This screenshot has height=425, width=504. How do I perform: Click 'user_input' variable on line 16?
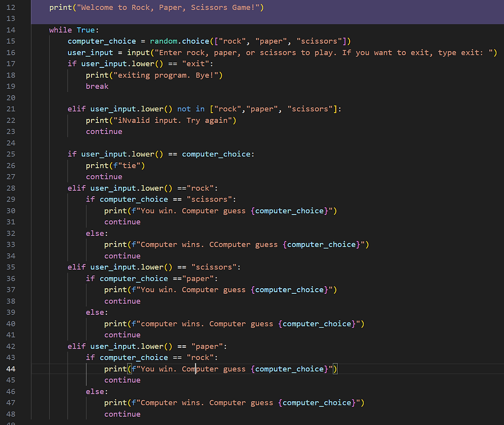pos(91,52)
